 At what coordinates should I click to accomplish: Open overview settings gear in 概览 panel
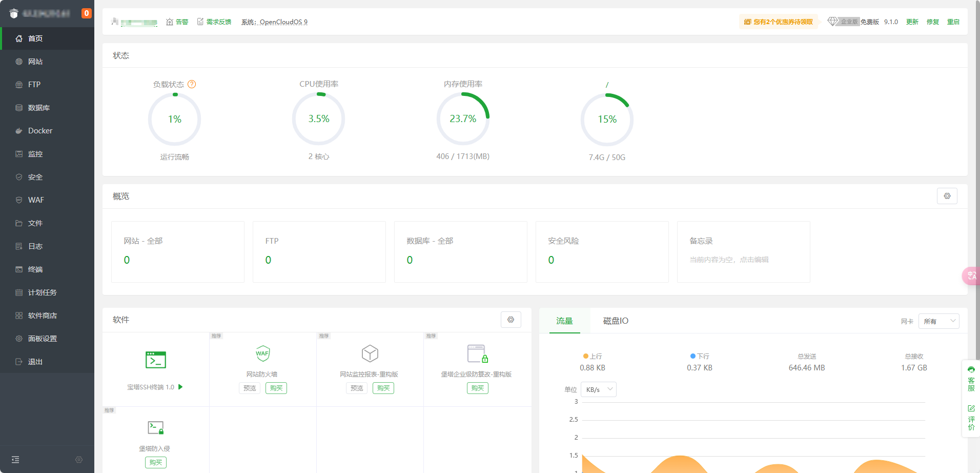947,196
